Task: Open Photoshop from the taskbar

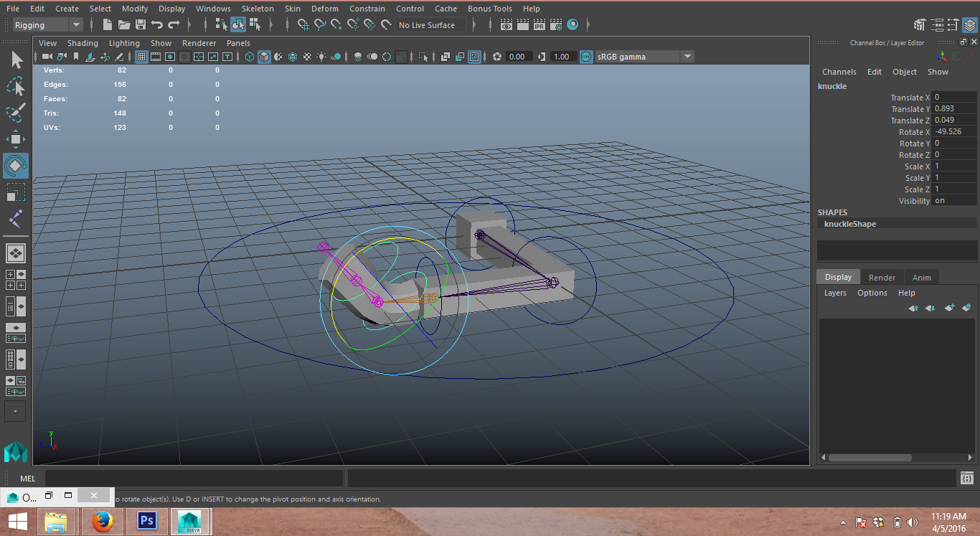Action: 147,522
